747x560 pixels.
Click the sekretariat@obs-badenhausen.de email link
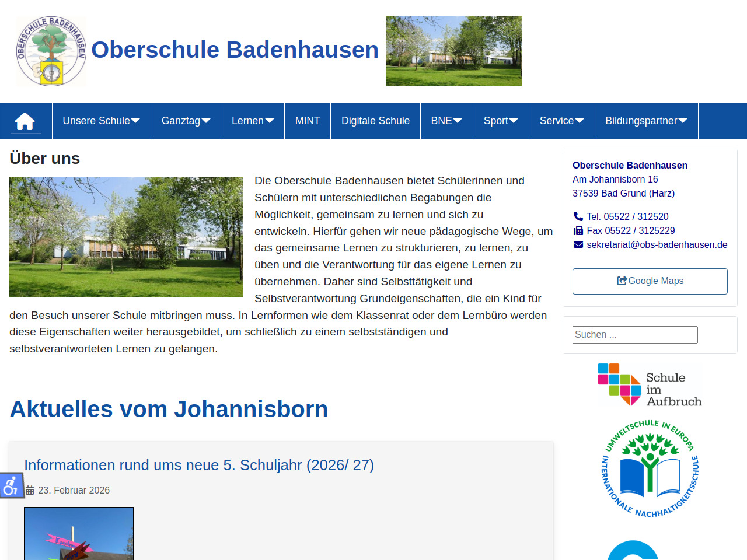(x=657, y=244)
